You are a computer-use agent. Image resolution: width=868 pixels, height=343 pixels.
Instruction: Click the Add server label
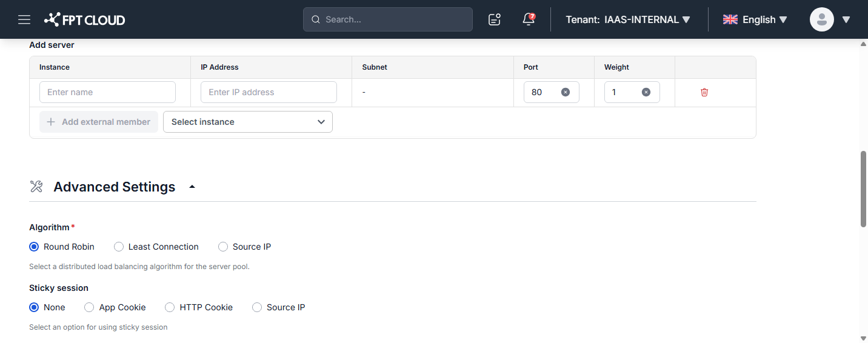click(52, 45)
